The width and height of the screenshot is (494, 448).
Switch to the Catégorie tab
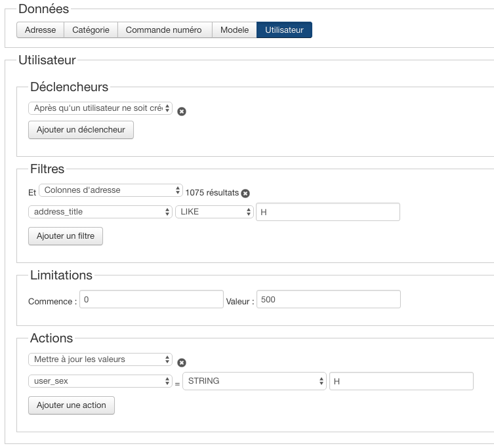(x=91, y=30)
